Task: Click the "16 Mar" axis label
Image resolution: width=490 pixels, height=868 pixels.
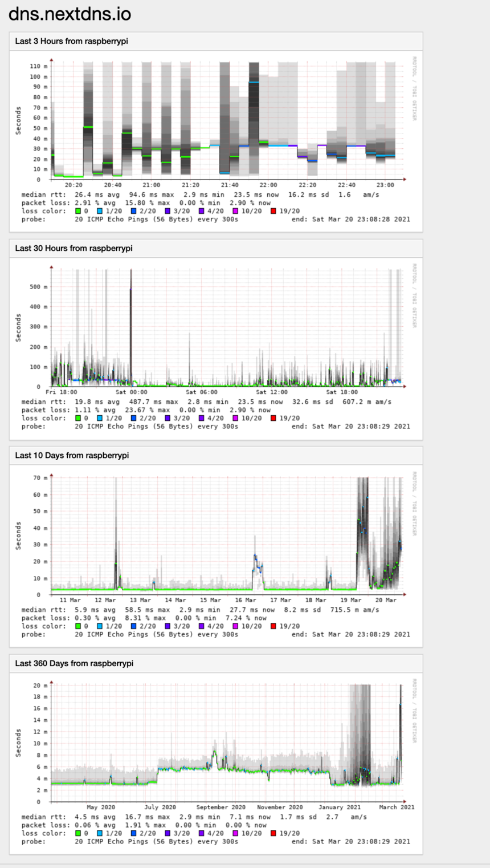Action: pos(246,600)
